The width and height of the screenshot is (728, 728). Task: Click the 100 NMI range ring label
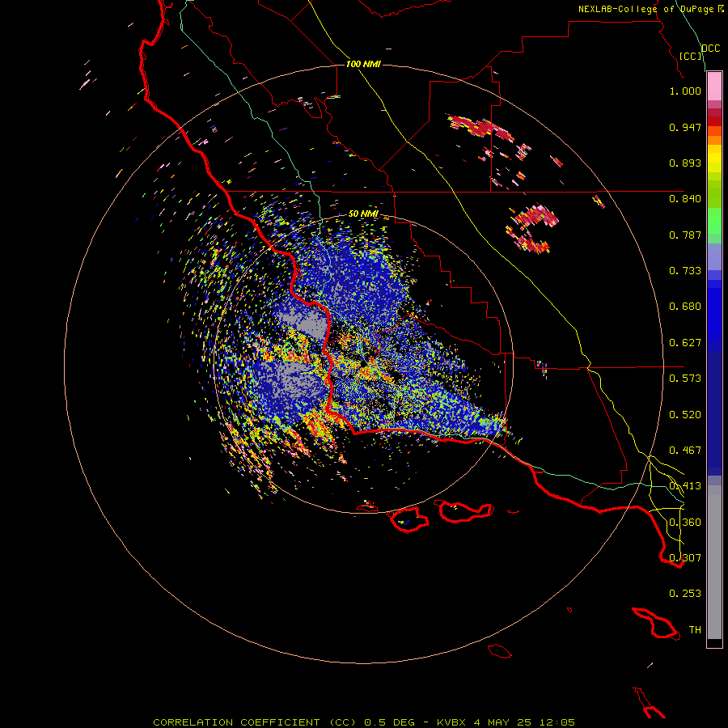pos(363,64)
